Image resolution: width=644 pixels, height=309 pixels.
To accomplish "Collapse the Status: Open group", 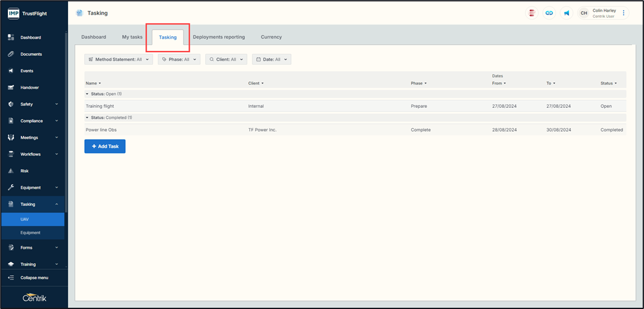I will tap(87, 94).
